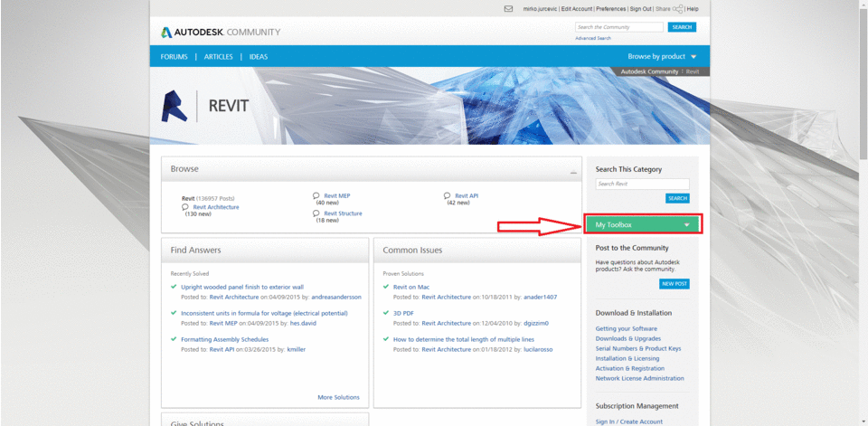Open the FORUMS menu

[174, 56]
